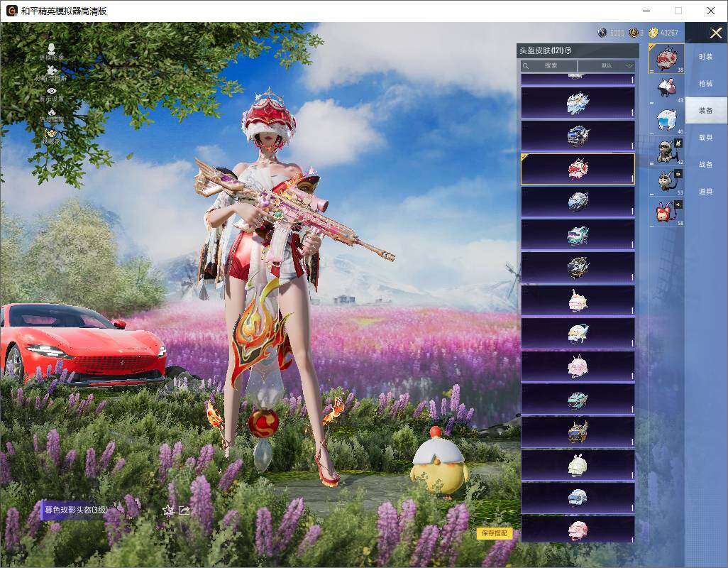Click the share arrow icon beside the star
This screenshot has height=568, width=728.
pyautogui.click(x=184, y=510)
